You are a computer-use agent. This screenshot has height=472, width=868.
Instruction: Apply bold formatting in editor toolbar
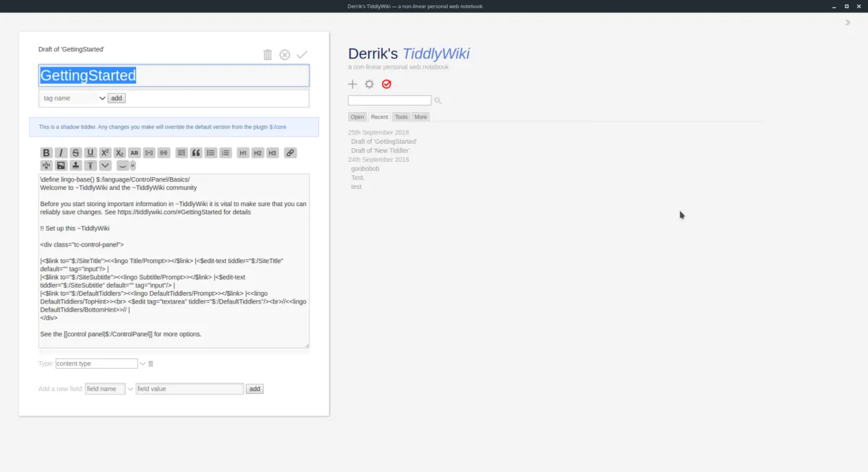click(x=46, y=153)
